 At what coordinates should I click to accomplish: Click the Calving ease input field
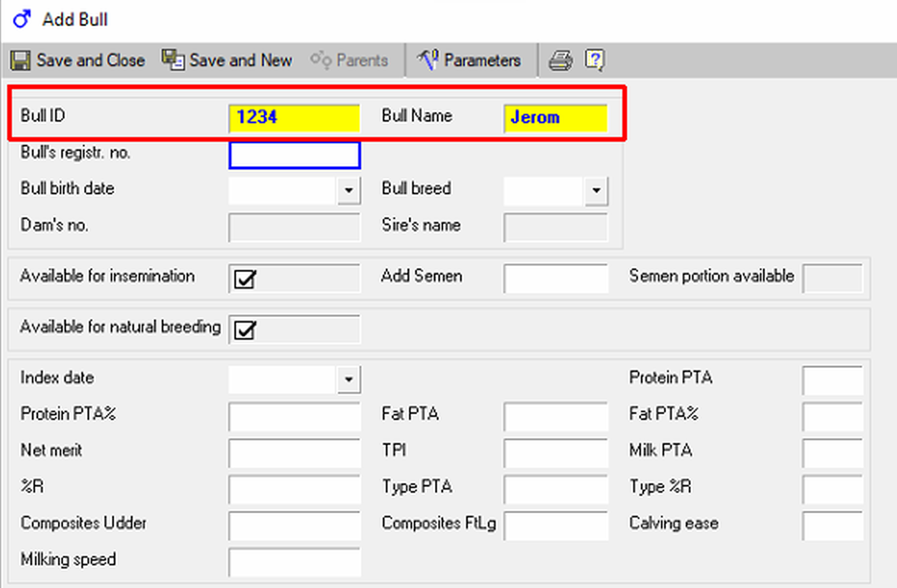[833, 526]
